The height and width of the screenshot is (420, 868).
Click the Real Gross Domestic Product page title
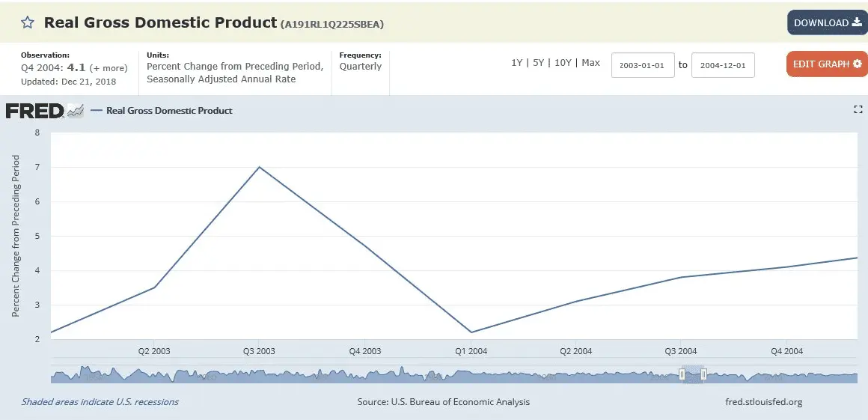(160, 22)
